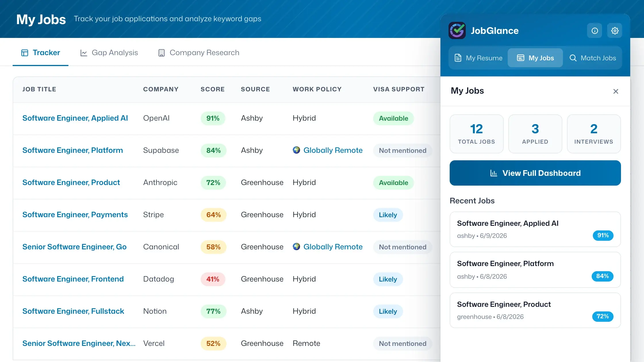644x362 pixels.
Task: Click the 91% score badge for OpenAI
Action: 213,118
